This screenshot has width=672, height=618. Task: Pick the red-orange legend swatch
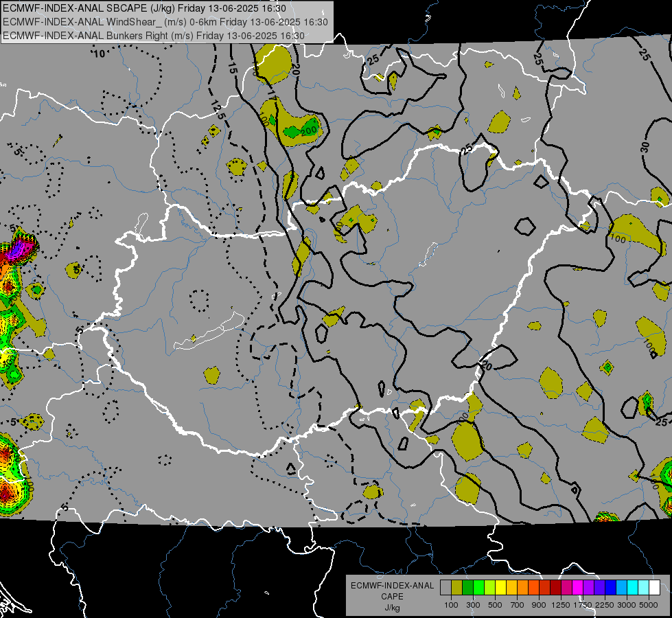click(534, 587)
